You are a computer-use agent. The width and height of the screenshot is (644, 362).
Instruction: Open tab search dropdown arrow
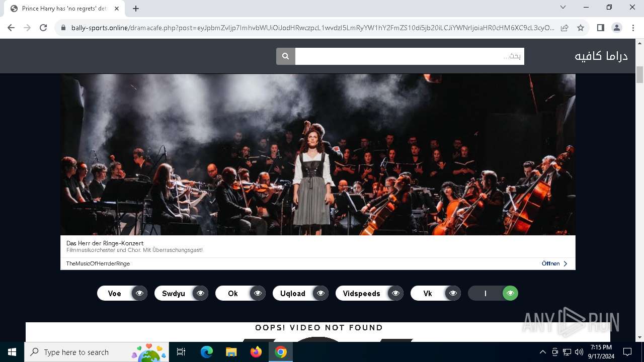pos(563,7)
